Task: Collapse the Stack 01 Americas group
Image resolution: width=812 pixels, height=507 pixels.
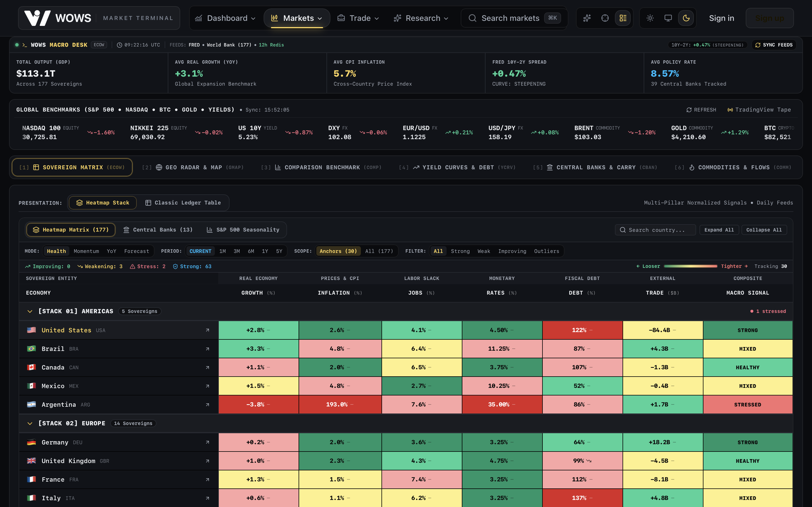Action: pyautogui.click(x=30, y=312)
